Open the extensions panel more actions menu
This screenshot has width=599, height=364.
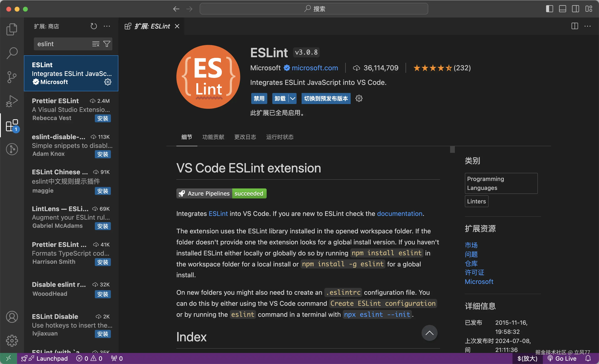tap(107, 26)
